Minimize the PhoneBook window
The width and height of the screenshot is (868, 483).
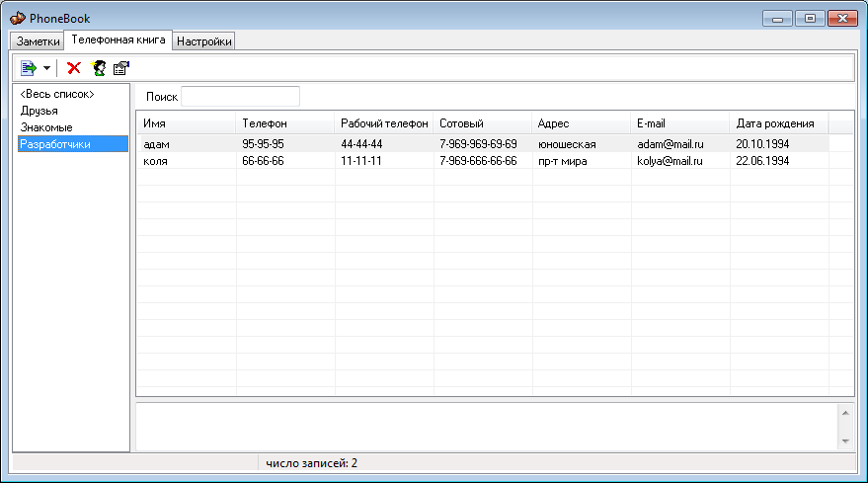click(x=777, y=19)
